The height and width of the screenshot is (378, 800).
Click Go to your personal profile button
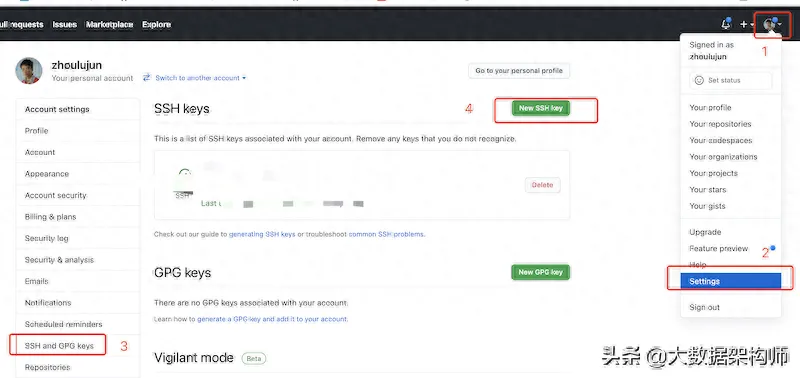519,71
